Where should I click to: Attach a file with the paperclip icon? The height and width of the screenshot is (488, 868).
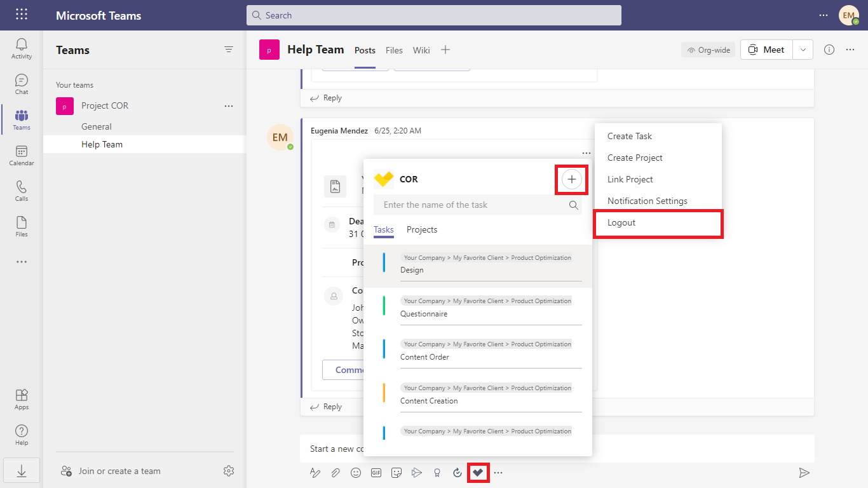336,472
